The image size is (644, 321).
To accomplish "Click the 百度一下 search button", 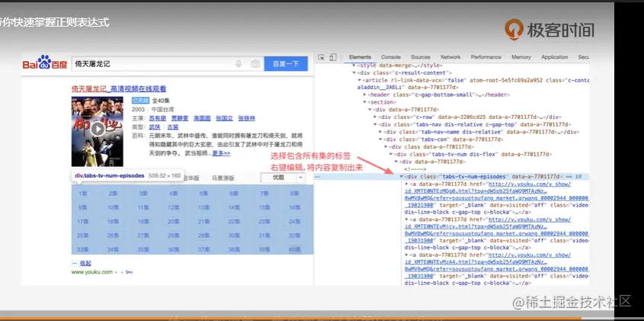I will click(x=286, y=64).
